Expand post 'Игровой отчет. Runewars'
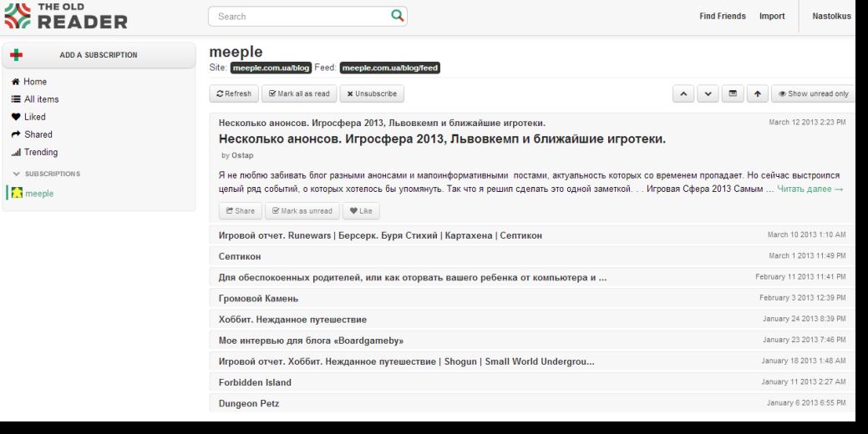Screen dimensions: 868x434 pos(532,235)
